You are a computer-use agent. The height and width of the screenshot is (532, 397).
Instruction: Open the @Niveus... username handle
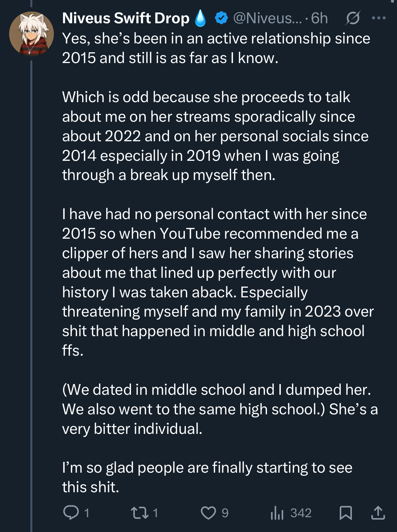267,18
